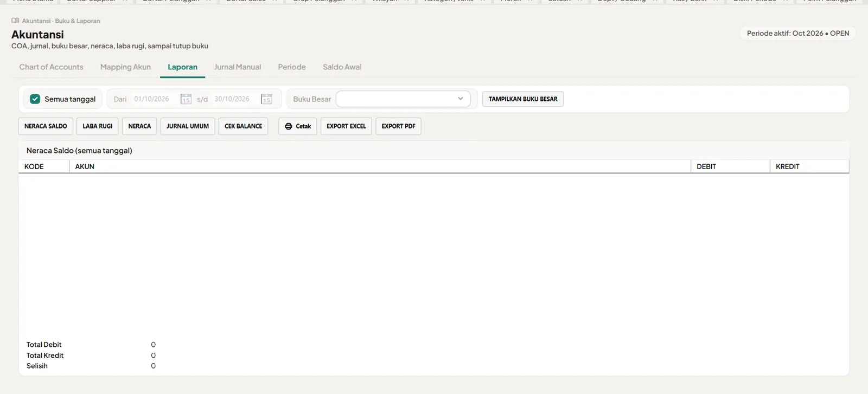Open the NERACA balance sheet report
868x394 pixels.
pyautogui.click(x=139, y=126)
